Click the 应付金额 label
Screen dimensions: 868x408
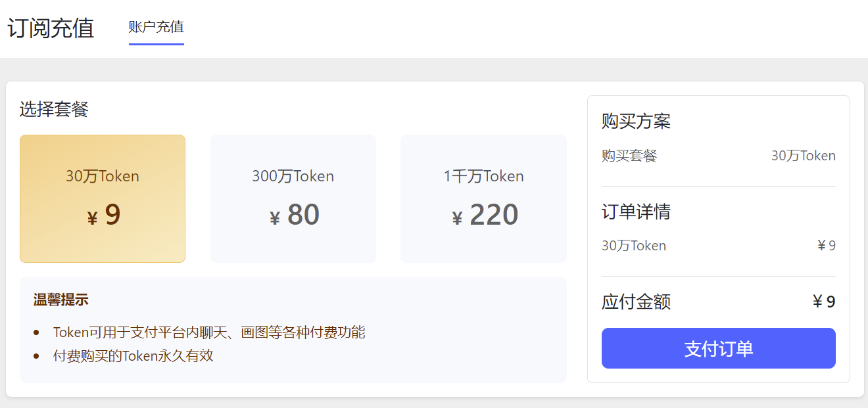636,302
